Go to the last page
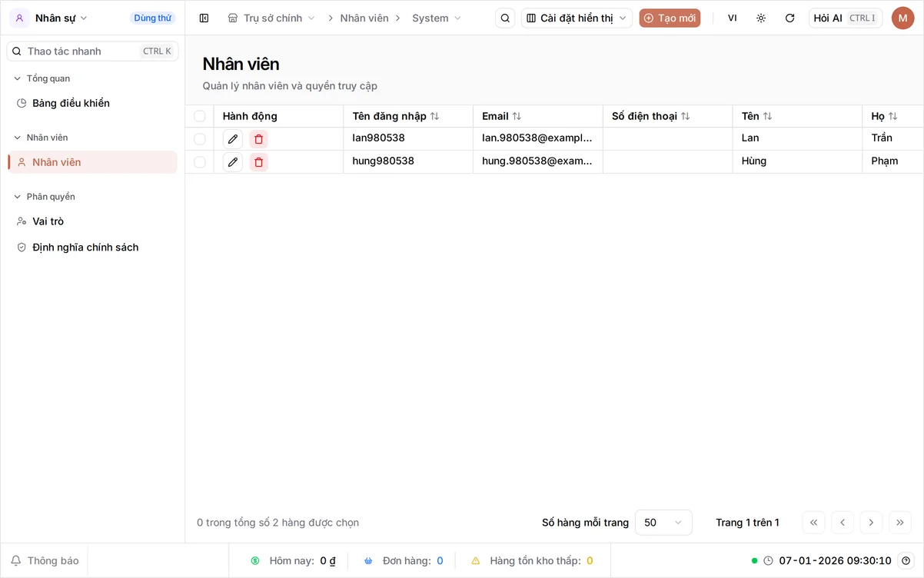This screenshot has width=924, height=578. click(900, 523)
